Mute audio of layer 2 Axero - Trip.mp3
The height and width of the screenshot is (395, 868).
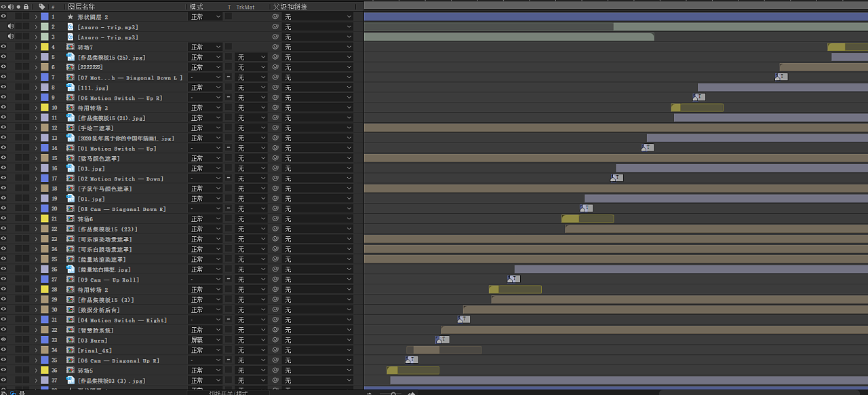click(11, 27)
